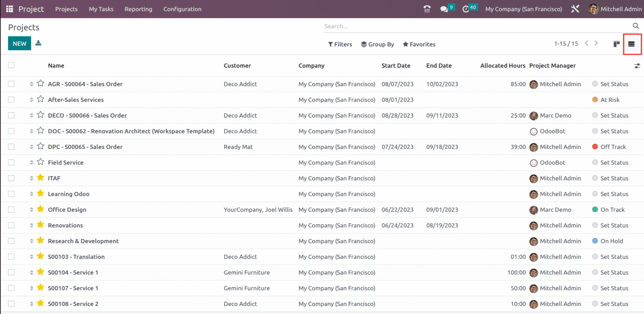Click the red Off Track status dot

pos(595,147)
